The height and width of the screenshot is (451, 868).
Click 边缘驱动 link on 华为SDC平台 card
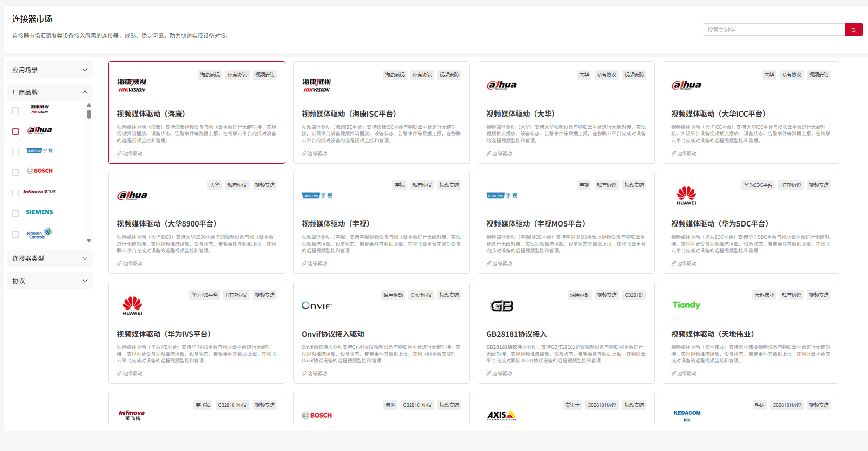[684, 264]
